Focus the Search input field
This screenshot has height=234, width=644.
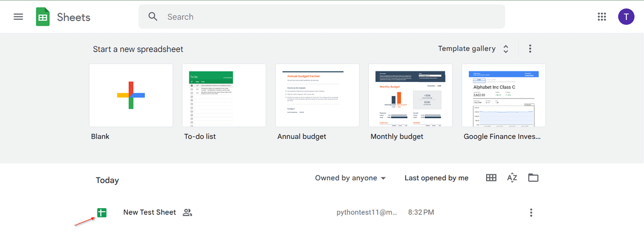(x=321, y=17)
